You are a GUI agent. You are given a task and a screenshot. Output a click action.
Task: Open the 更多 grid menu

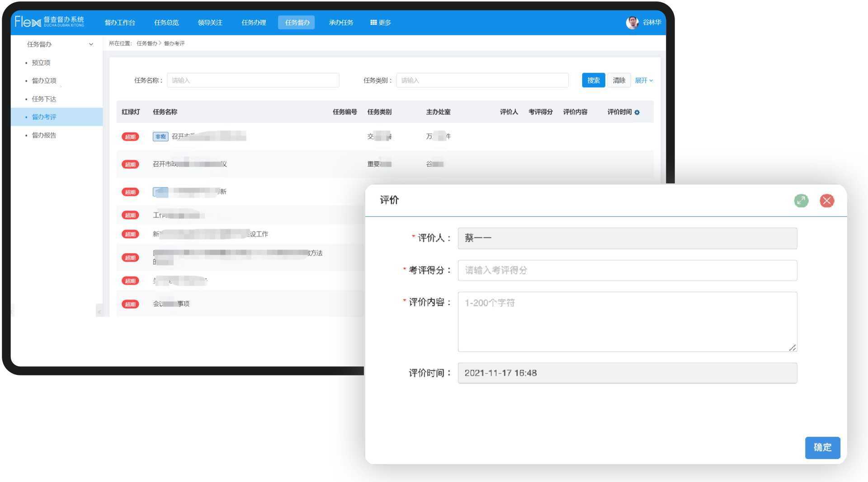pyautogui.click(x=381, y=23)
